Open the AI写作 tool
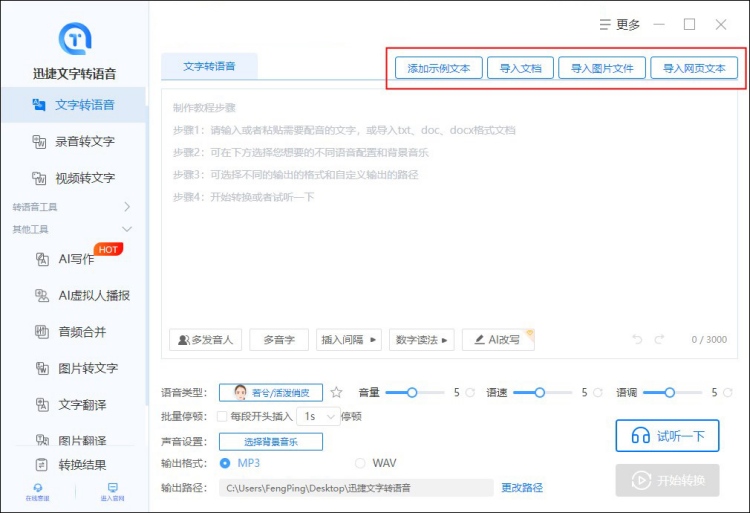 click(66, 259)
